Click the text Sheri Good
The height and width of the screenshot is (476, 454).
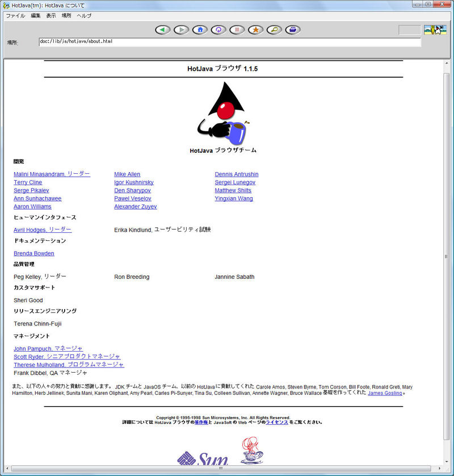(28, 300)
